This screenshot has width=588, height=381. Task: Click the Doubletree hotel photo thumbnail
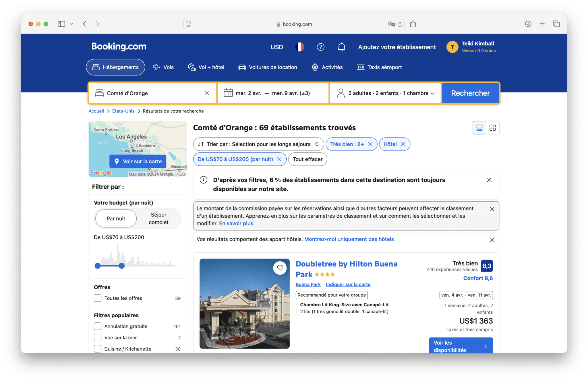[245, 303]
